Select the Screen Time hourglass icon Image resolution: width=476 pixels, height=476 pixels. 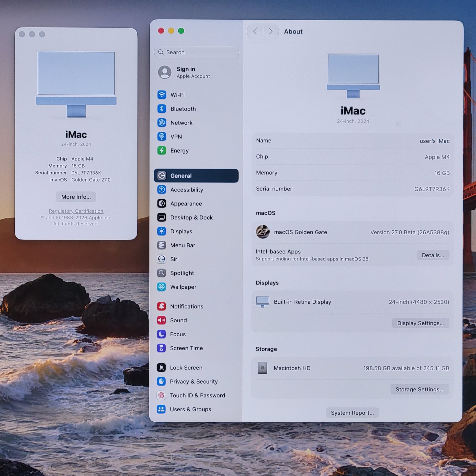[x=161, y=348]
